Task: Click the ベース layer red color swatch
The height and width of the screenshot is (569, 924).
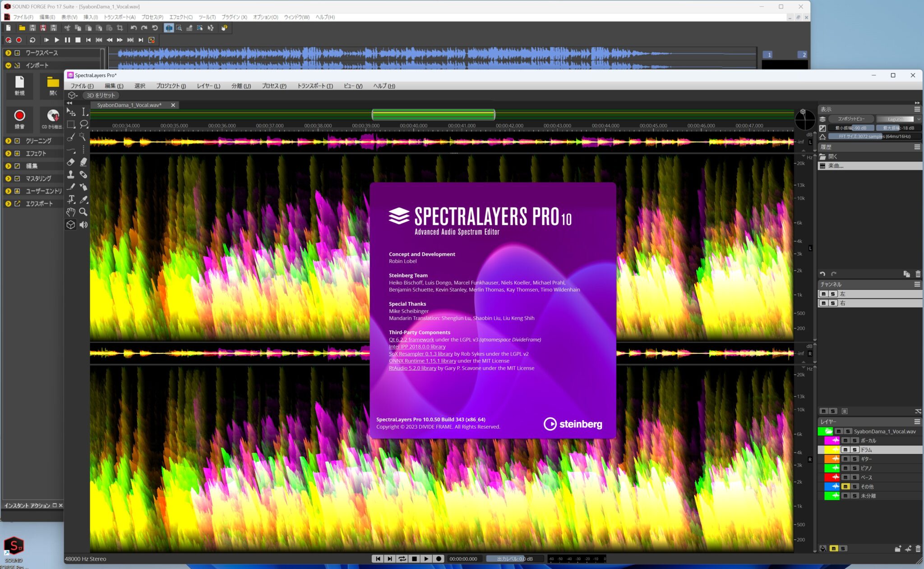Action: (832, 477)
